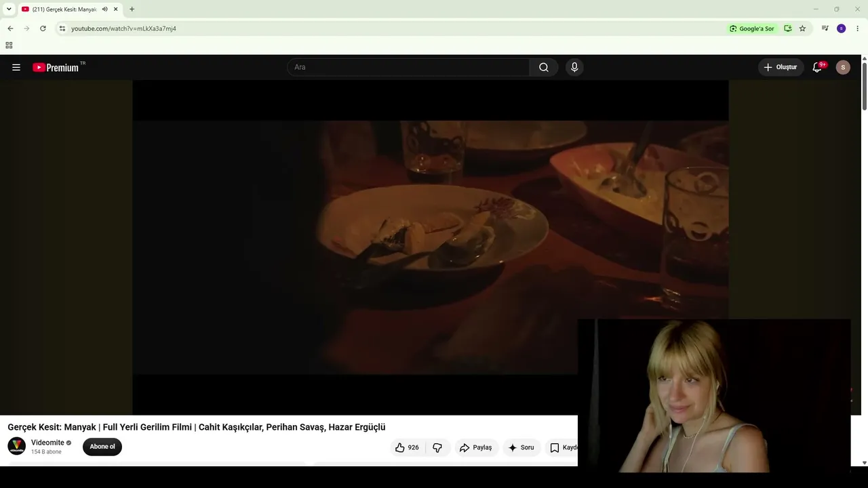Viewport: 868px width, 488px height.
Task: Go back to the previous page
Action: tap(10, 28)
